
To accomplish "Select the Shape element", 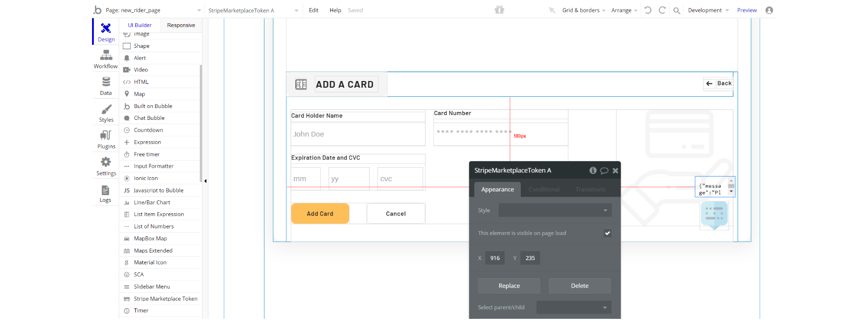I will (x=160, y=46).
